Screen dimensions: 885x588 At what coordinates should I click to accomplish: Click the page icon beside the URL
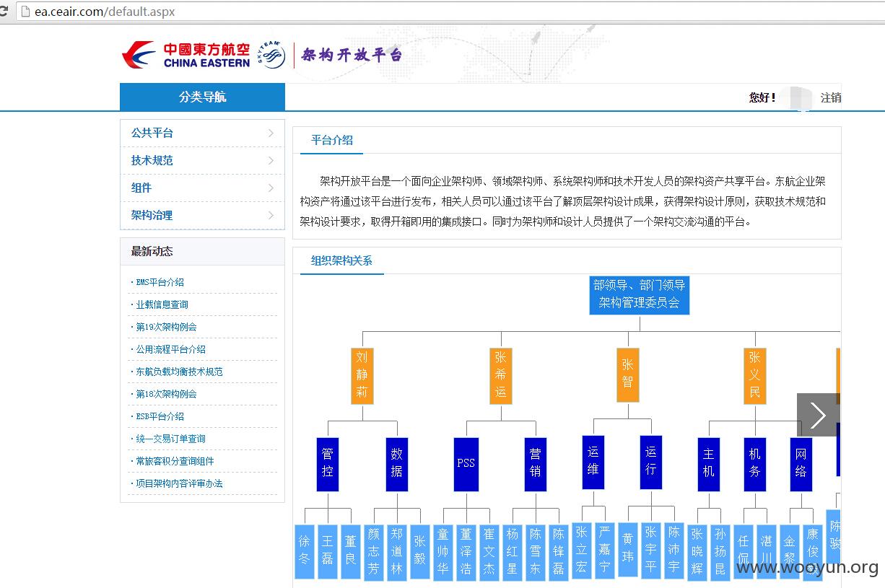(25, 12)
